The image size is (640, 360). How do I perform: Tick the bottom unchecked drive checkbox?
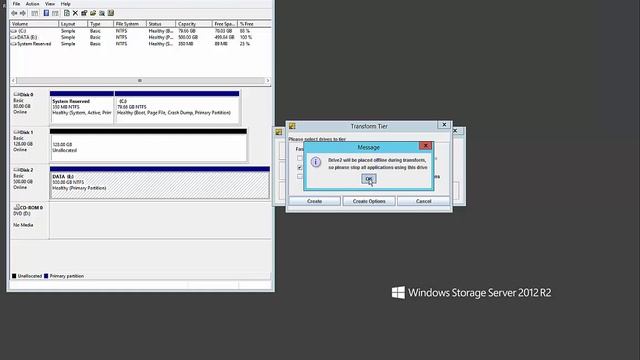(300, 176)
